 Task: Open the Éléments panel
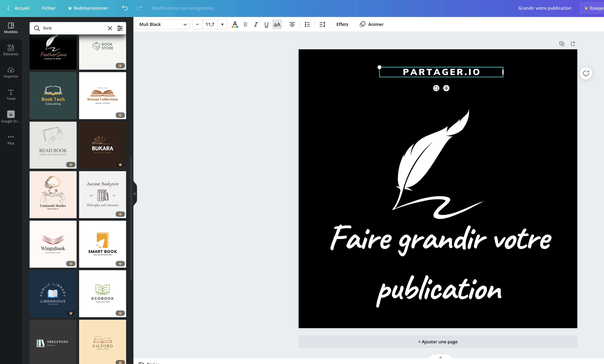point(11,50)
